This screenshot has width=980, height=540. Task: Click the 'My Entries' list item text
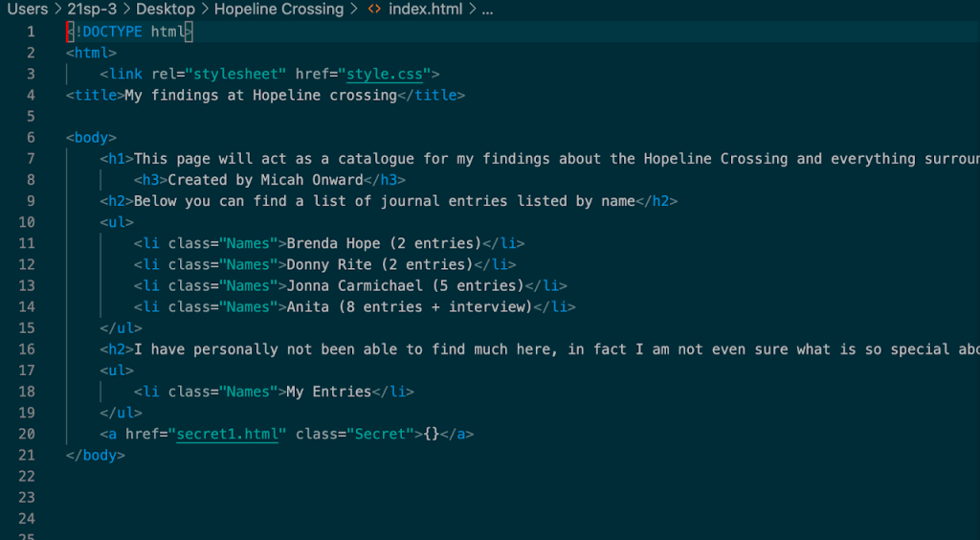tap(328, 392)
